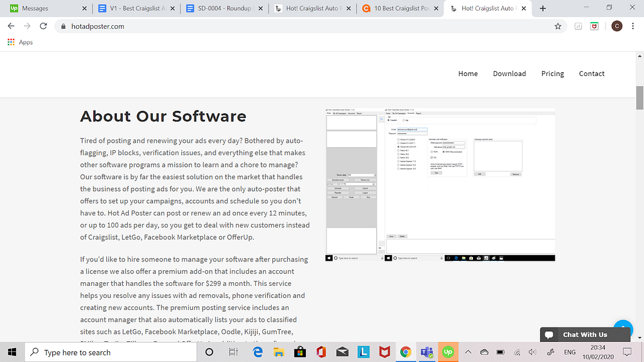Open the Chat With Us widget
The image size is (644, 362).
tap(585, 334)
